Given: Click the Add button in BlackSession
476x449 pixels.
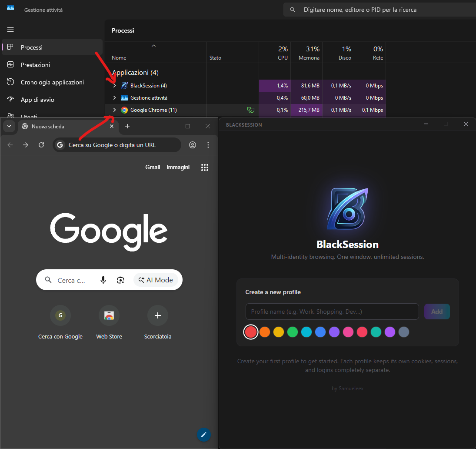Looking at the screenshot, I should pos(437,312).
